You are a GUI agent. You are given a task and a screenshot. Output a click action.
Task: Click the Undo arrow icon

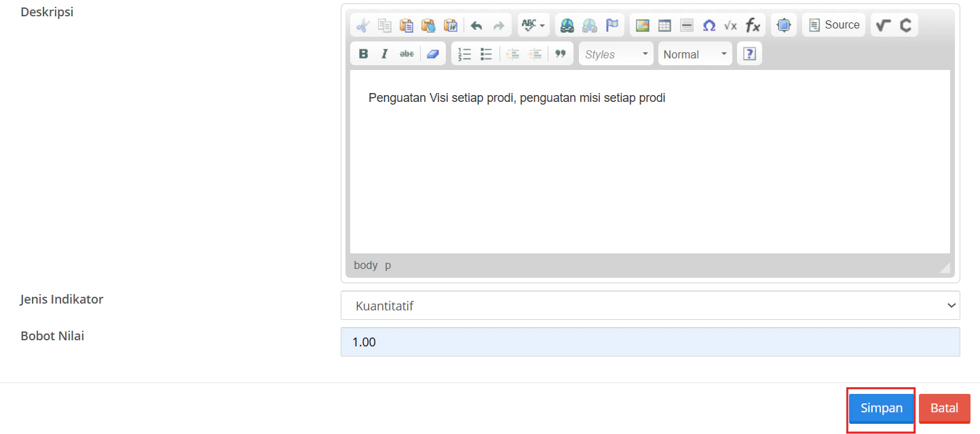click(476, 24)
